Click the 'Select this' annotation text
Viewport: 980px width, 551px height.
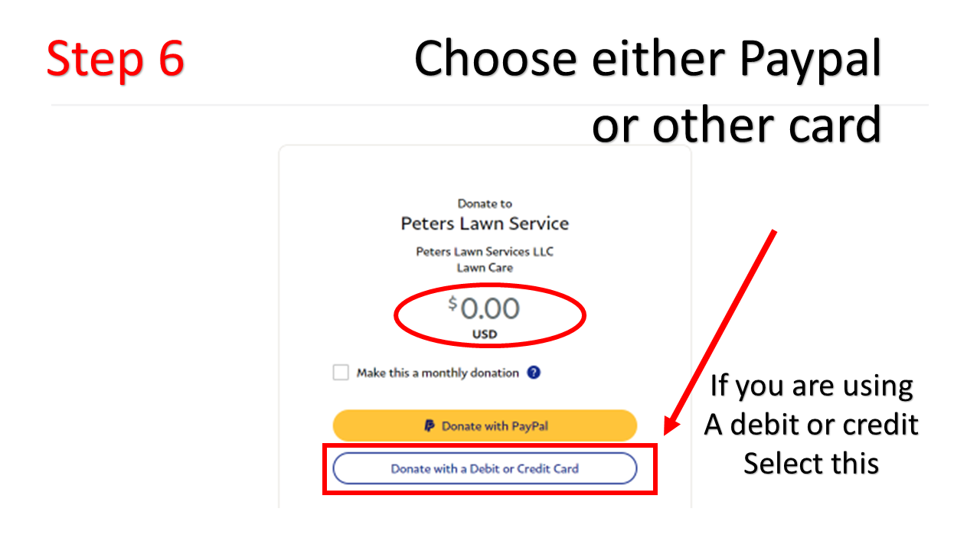click(812, 463)
